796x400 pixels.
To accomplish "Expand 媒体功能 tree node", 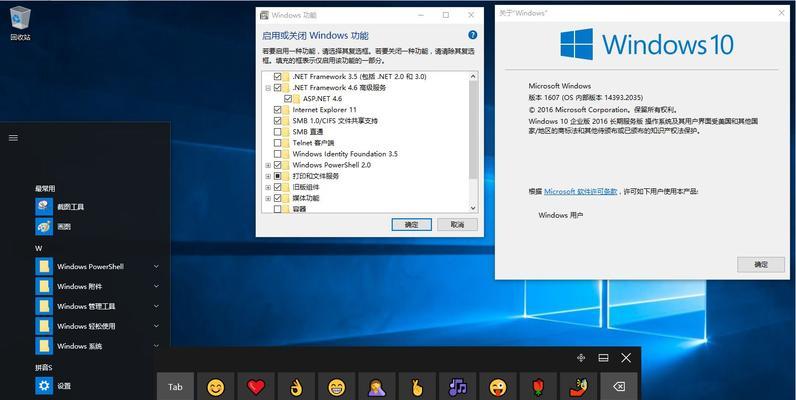I will [x=268, y=198].
